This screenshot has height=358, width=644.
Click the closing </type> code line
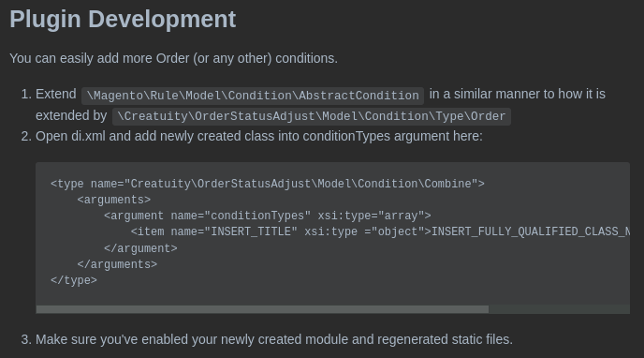[x=74, y=280]
